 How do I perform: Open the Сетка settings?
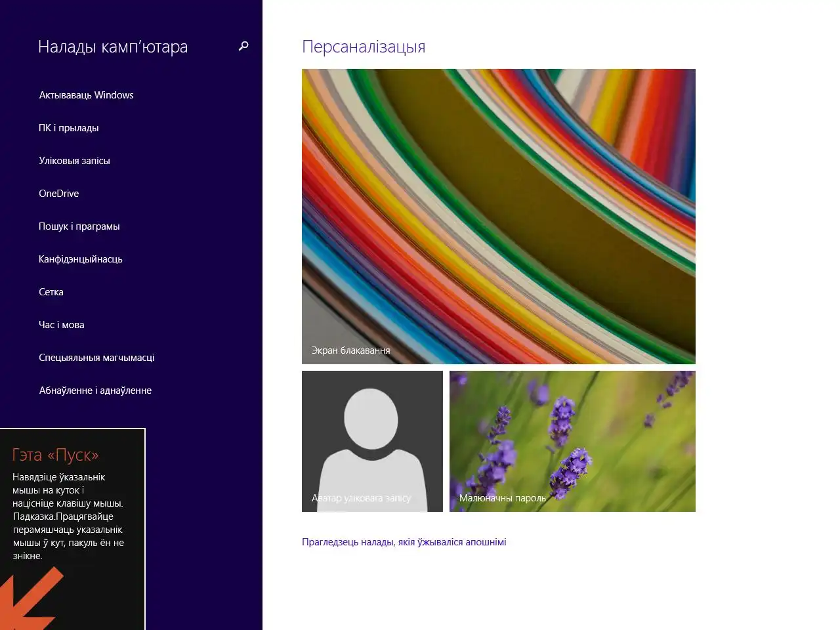click(51, 292)
